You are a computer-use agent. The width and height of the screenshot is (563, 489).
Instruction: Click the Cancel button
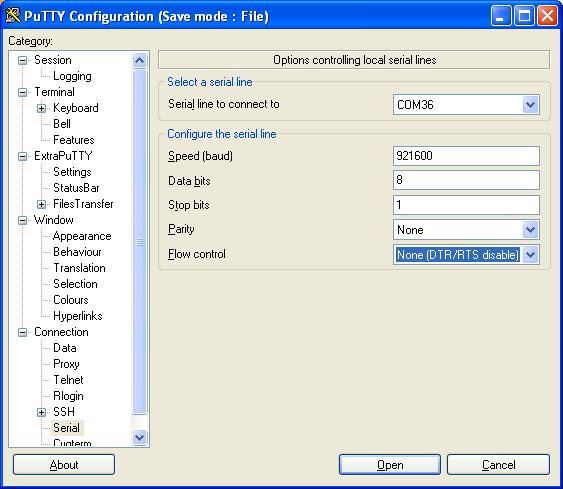click(x=498, y=465)
